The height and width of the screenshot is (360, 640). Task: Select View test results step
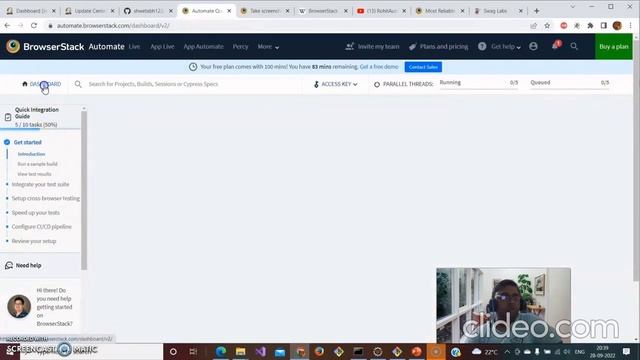[34, 174]
